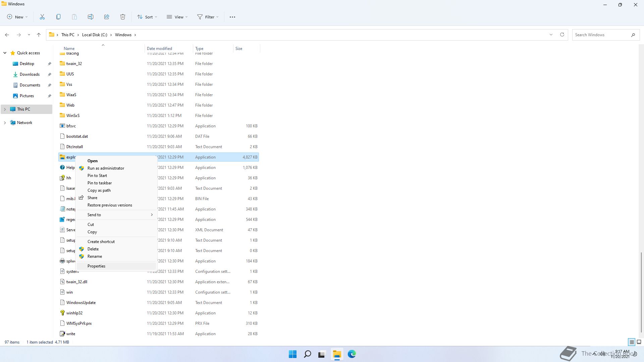Screen dimensions: 644x362
Task: Open the Filter dropdown menu
Action: pos(208,17)
